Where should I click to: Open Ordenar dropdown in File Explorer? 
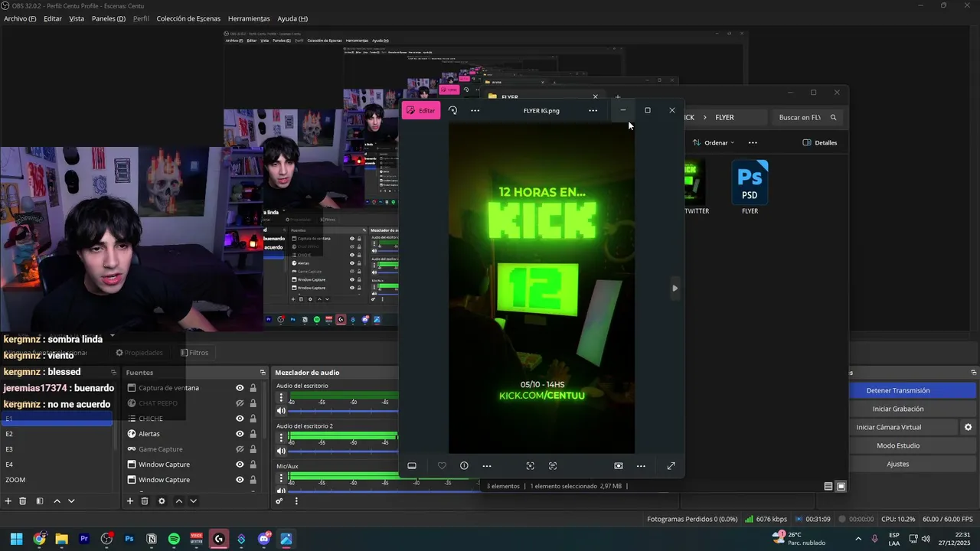point(713,142)
